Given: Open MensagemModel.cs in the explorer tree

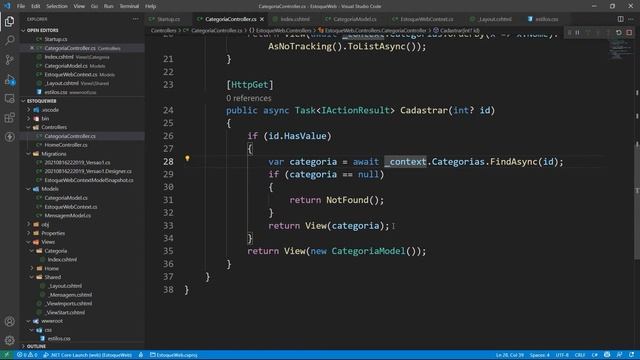Looking at the screenshot, I should 67,216.
